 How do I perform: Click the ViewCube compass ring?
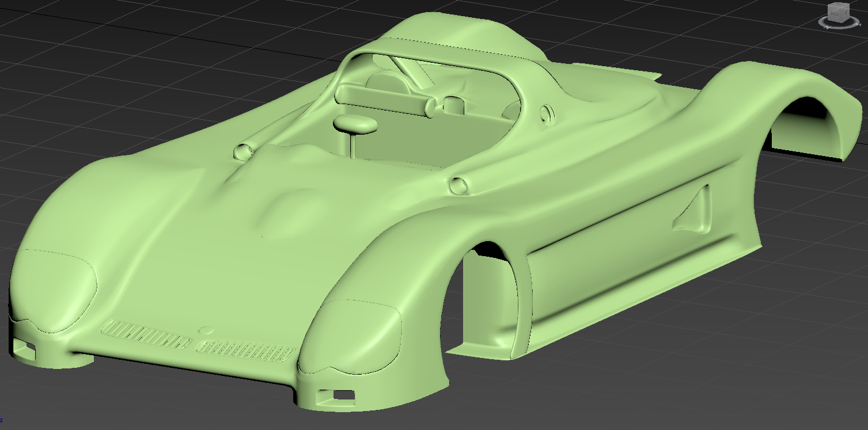click(839, 27)
